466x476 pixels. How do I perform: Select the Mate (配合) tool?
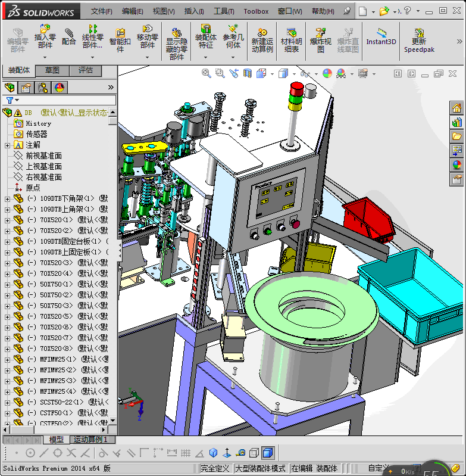click(x=68, y=37)
